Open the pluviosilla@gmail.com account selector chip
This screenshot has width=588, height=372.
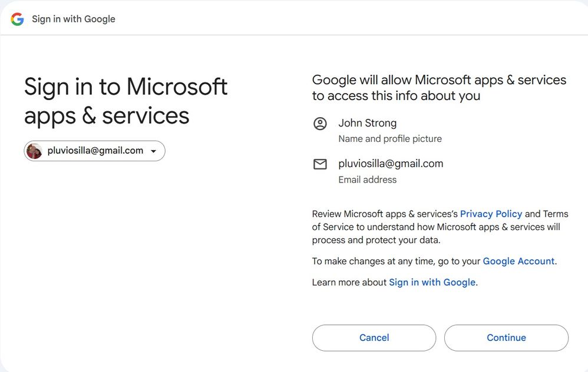95,151
